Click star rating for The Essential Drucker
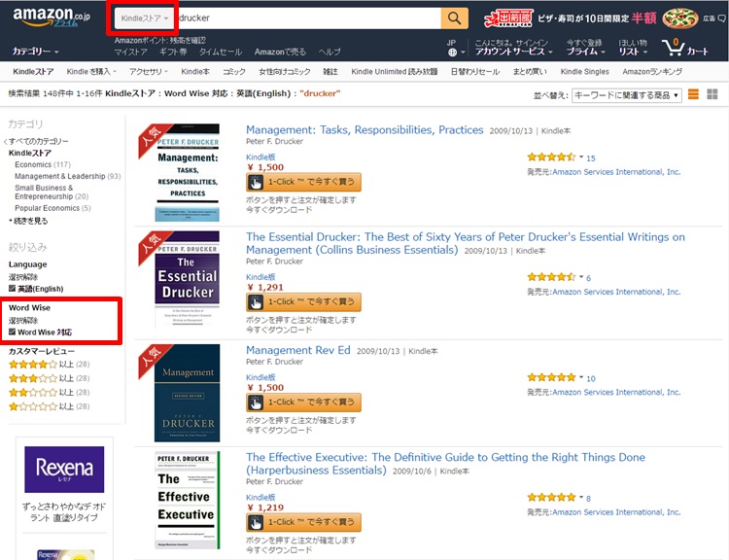This screenshot has width=729, height=560. (551, 277)
